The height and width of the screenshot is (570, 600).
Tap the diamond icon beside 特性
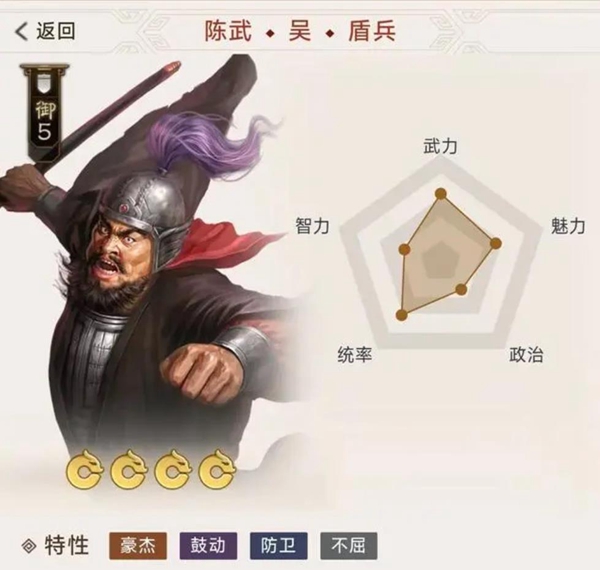click(29, 546)
